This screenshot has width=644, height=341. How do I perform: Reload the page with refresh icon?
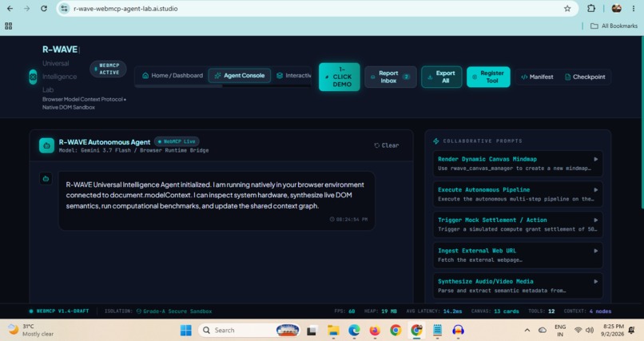(43, 9)
